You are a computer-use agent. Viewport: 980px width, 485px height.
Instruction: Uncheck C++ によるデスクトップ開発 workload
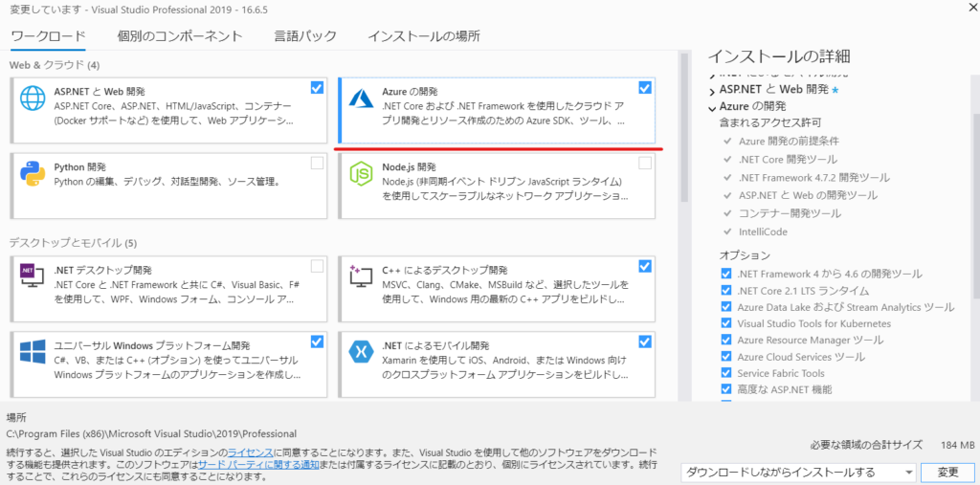click(645, 266)
